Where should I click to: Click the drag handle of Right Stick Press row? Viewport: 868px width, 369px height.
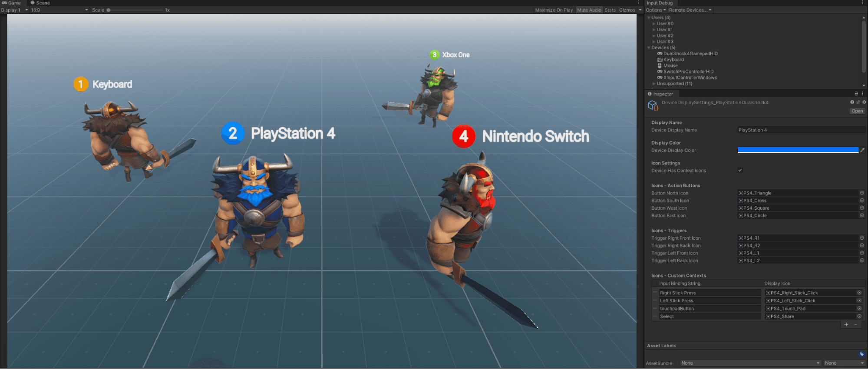[656, 293]
